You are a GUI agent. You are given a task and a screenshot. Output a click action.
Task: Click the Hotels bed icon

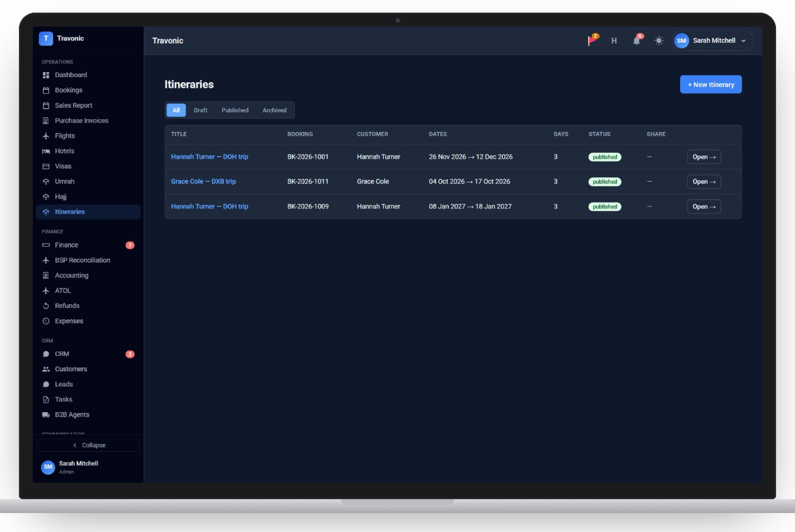[46, 151]
